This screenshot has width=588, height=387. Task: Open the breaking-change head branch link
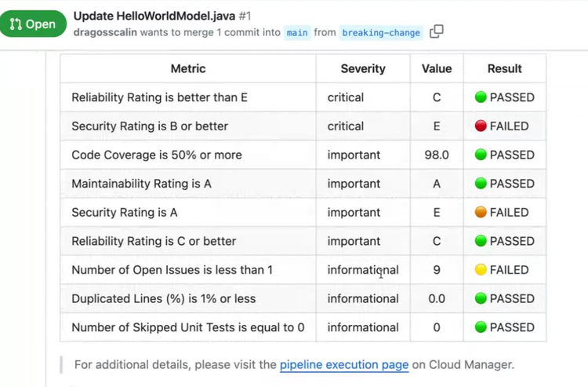[x=382, y=33]
